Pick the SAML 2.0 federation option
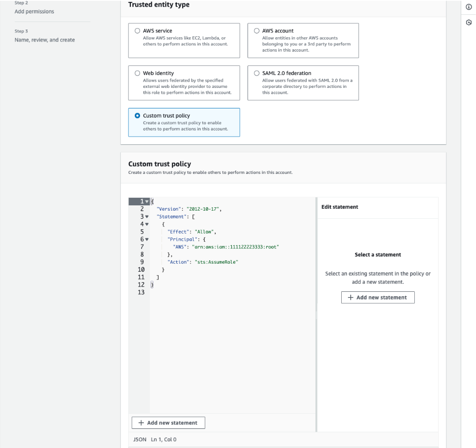 click(x=257, y=73)
